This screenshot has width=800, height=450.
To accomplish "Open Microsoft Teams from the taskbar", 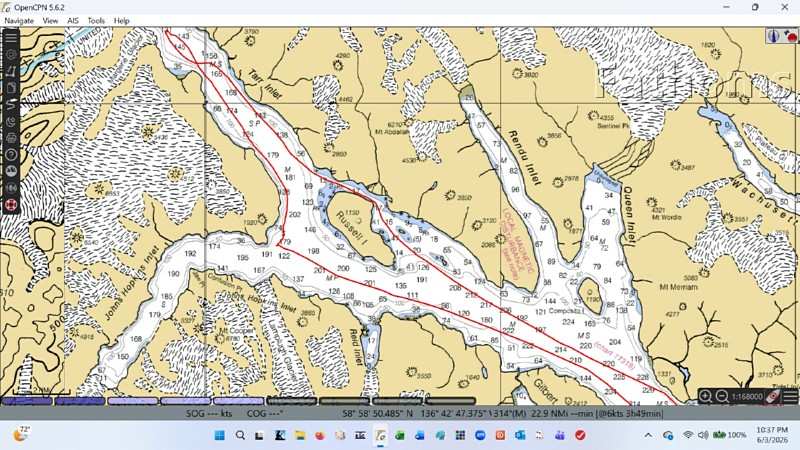I will click(x=560, y=435).
